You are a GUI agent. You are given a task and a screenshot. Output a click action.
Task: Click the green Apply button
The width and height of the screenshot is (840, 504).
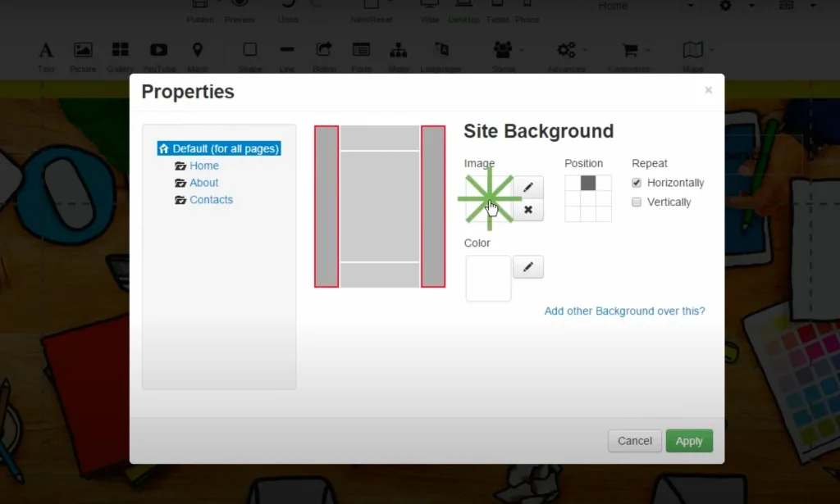click(689, 441)
